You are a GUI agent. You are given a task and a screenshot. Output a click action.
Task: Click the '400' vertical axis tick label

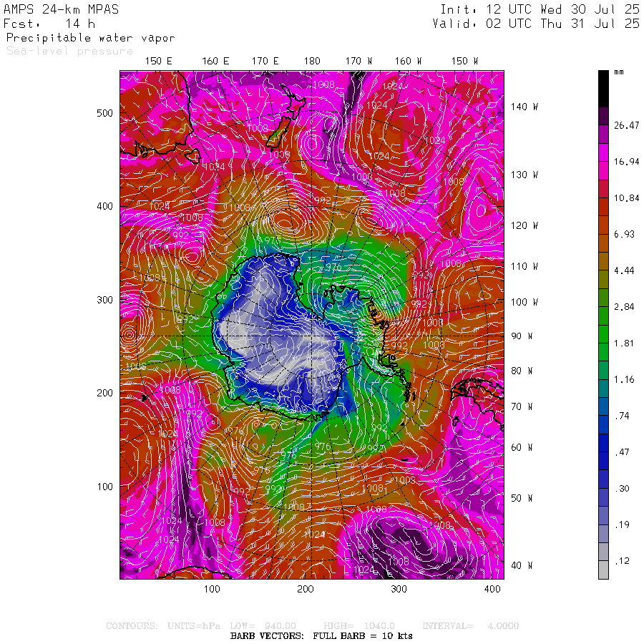pos(104,206)
